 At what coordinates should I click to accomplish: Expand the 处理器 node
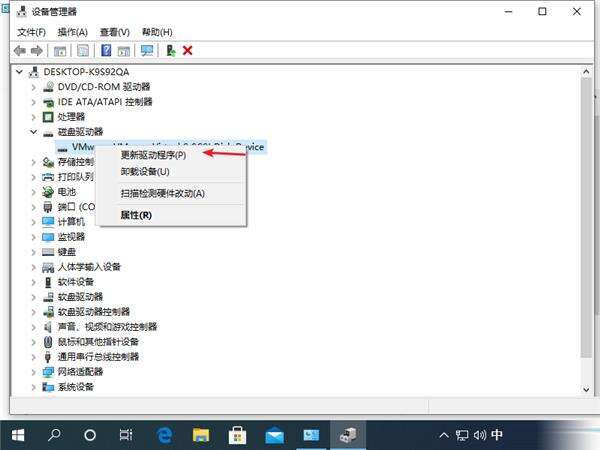coord(34,117)
